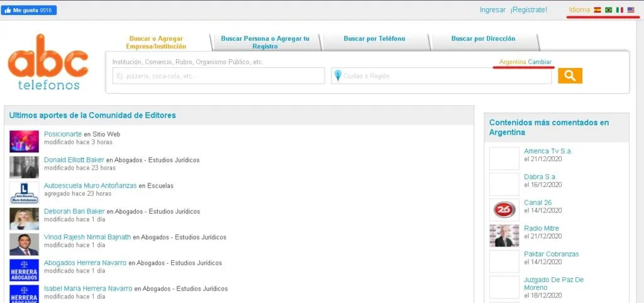
Task: Click the Radio Mitre thumbnail image
Action: [504, 236]
